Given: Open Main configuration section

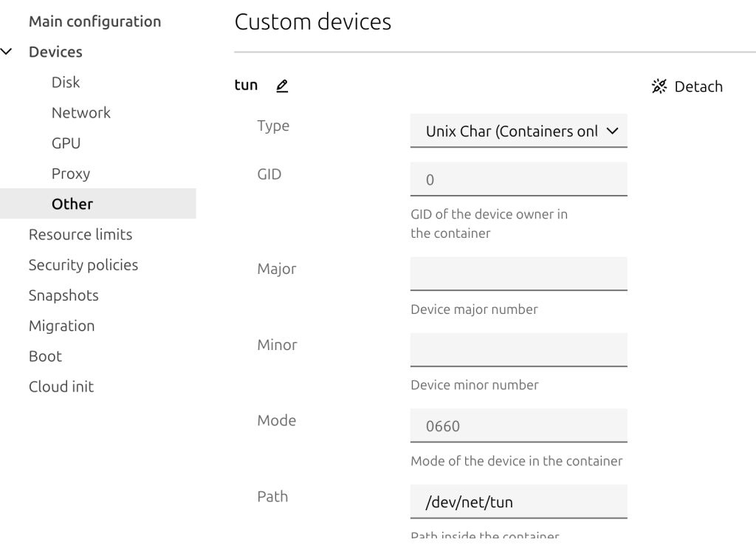Looking at the screenshot, I should click(x=94, y=21).
